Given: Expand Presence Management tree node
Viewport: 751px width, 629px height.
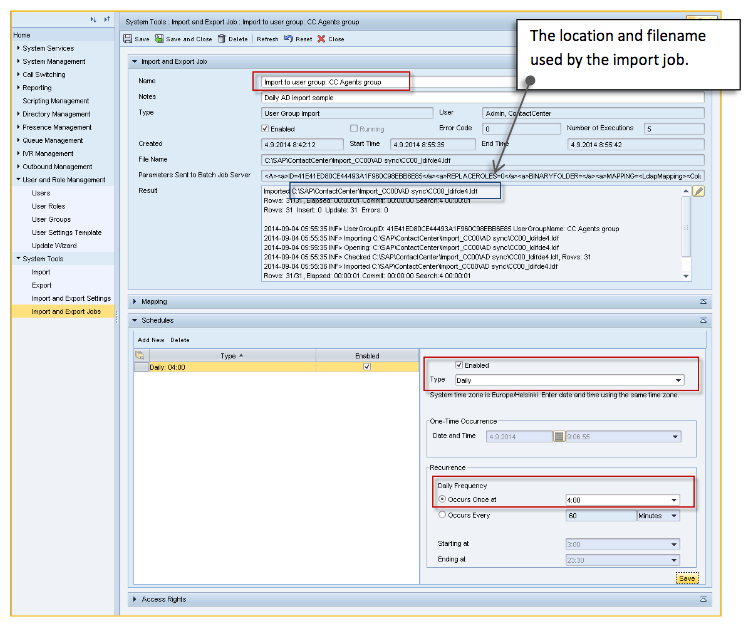Looking at the screenshot, I should [18, 127].
